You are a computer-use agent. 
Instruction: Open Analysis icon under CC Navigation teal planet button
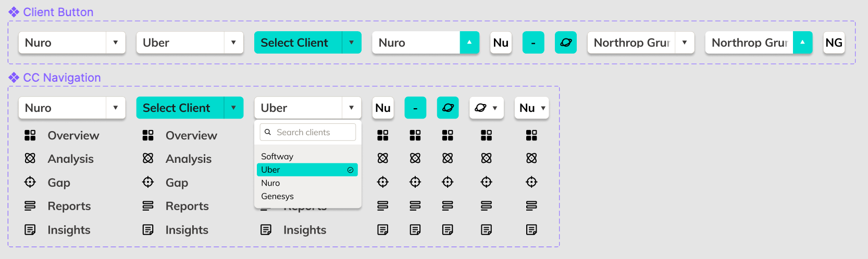448,158
